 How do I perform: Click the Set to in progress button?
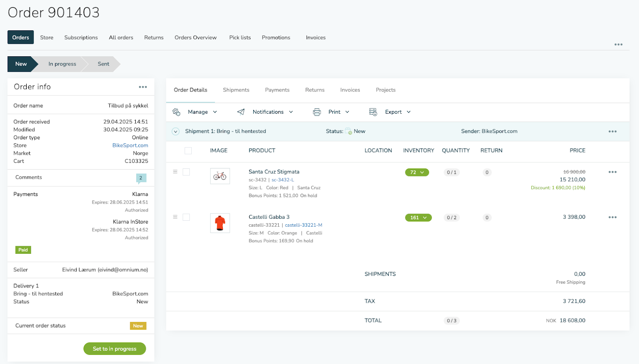click(x=115, y=349)
